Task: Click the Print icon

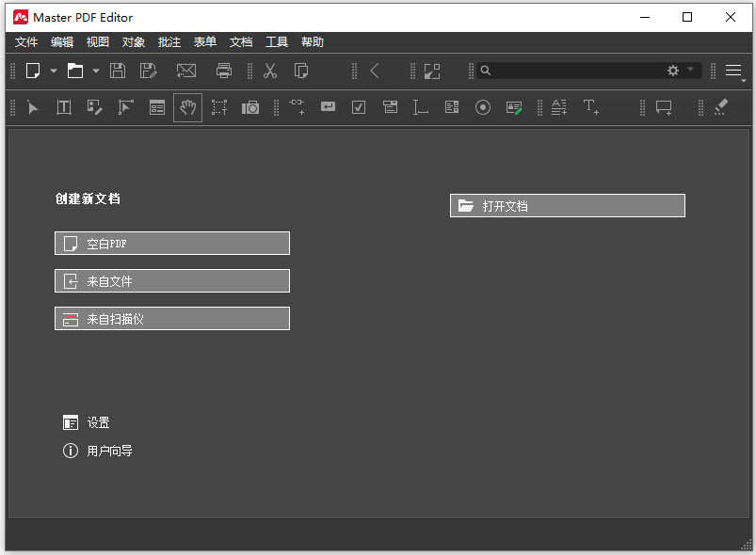Action: pos(224,71)
